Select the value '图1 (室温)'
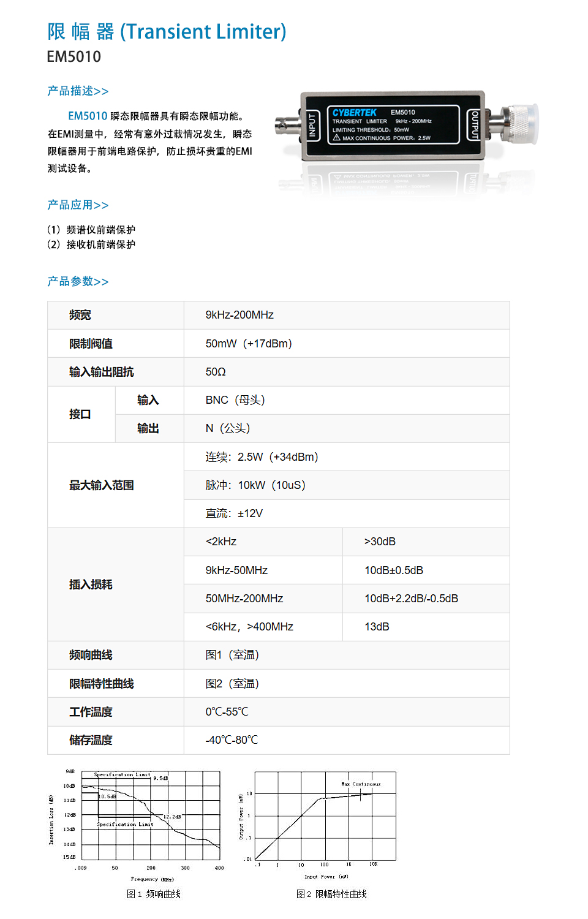 (x=232, y=655)
